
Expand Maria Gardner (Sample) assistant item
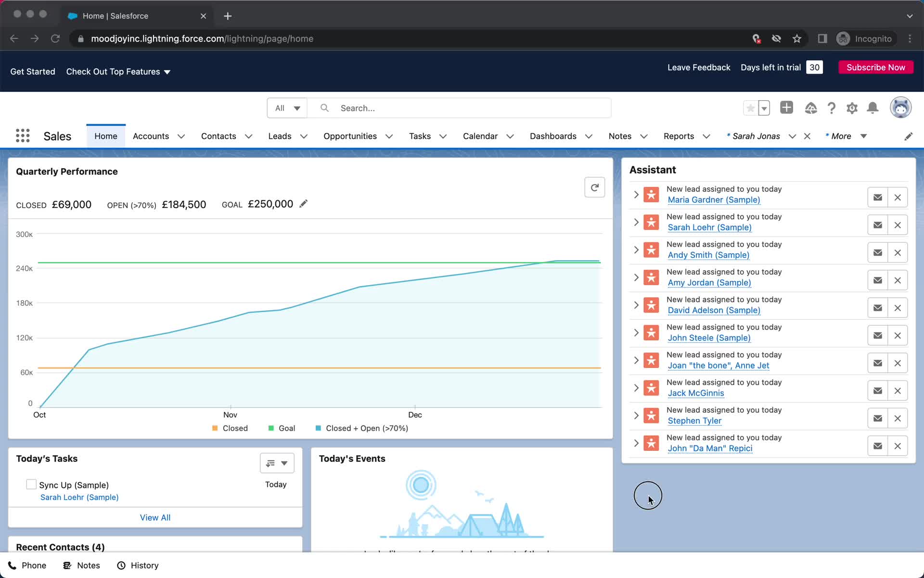[x=636, y=195]
